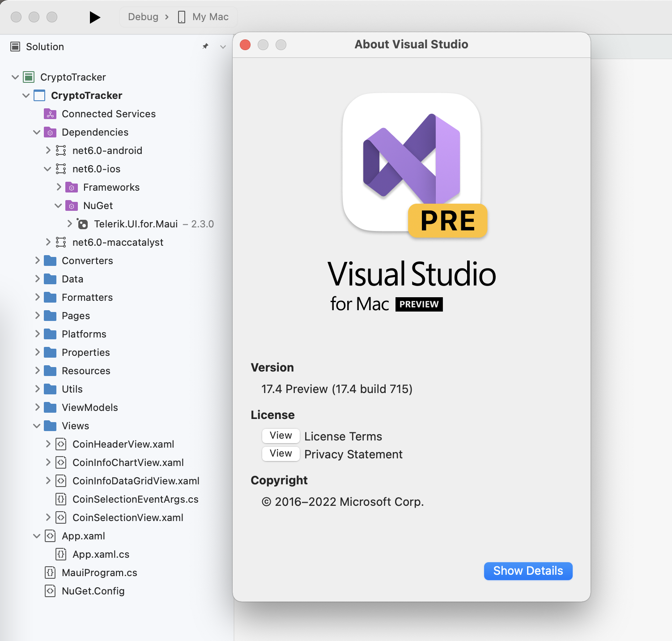
Task: Expand CoinInfoDataGridView.xaml node
Action: pyautogui.click(x=48, y=481)
